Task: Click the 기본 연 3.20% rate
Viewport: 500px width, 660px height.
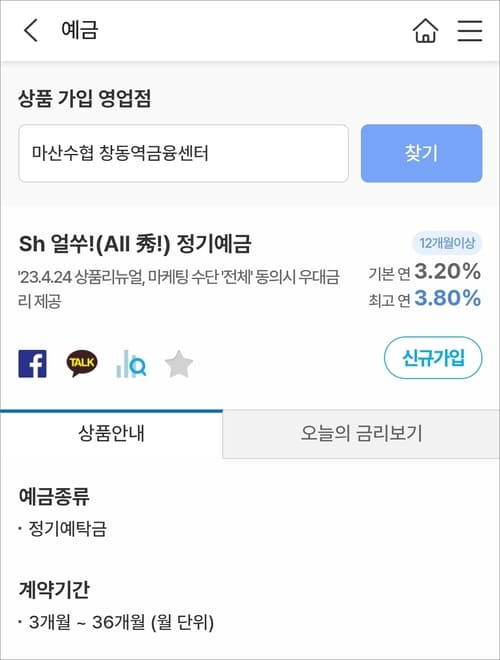Action: click(425, 272)
